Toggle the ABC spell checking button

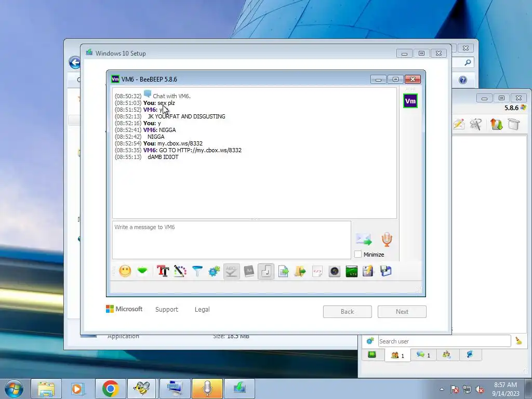231,271
